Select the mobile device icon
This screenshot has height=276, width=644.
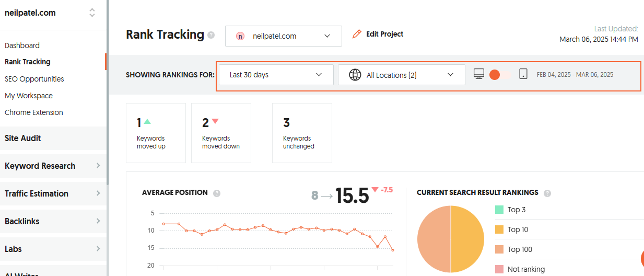tap(523, 74)
